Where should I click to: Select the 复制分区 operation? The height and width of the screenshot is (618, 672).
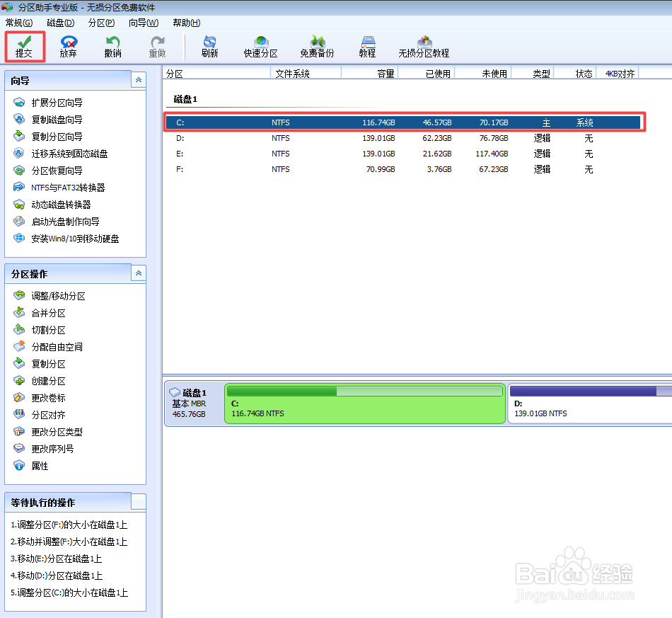[x=40, y=364]
